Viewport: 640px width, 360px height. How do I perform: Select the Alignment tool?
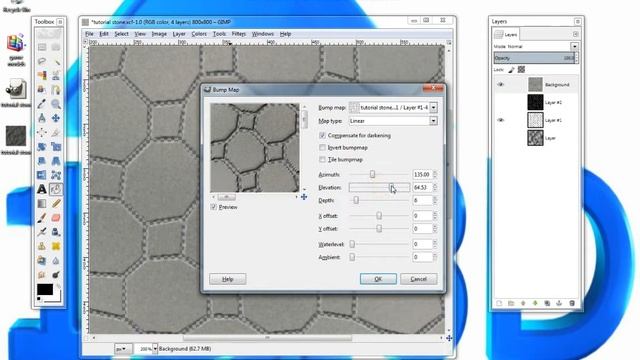point(42,132)
